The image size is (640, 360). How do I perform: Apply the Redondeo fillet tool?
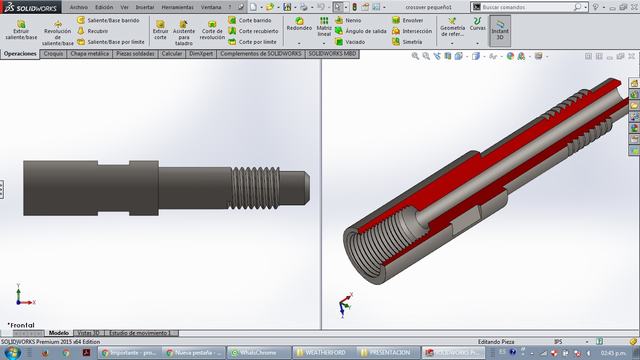pyautogui.click(x=299, y=24)
